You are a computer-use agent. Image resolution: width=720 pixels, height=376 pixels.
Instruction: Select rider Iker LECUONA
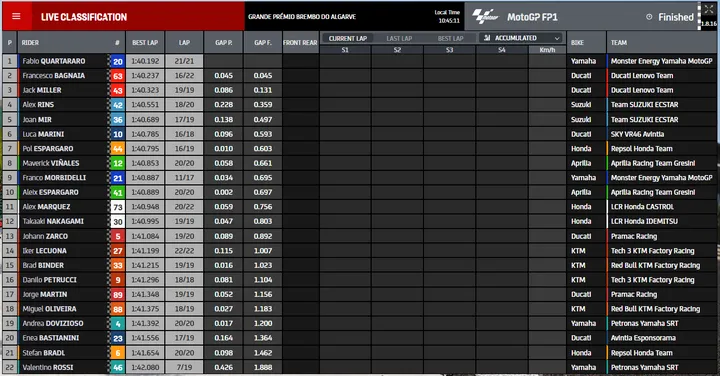tap(45, 251)
